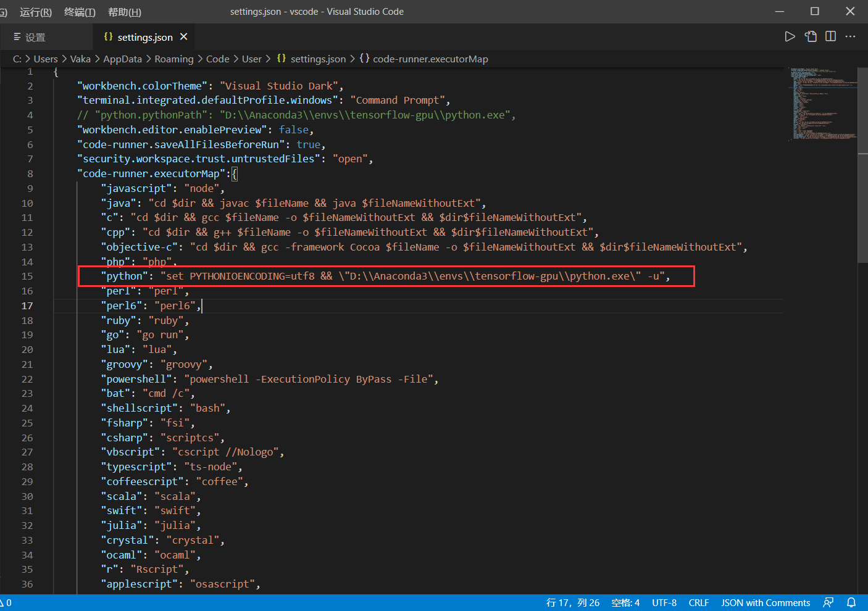The height and width of the screenshot is (611, 868).
Task: Click the "osascript" value
Action: 222,584
